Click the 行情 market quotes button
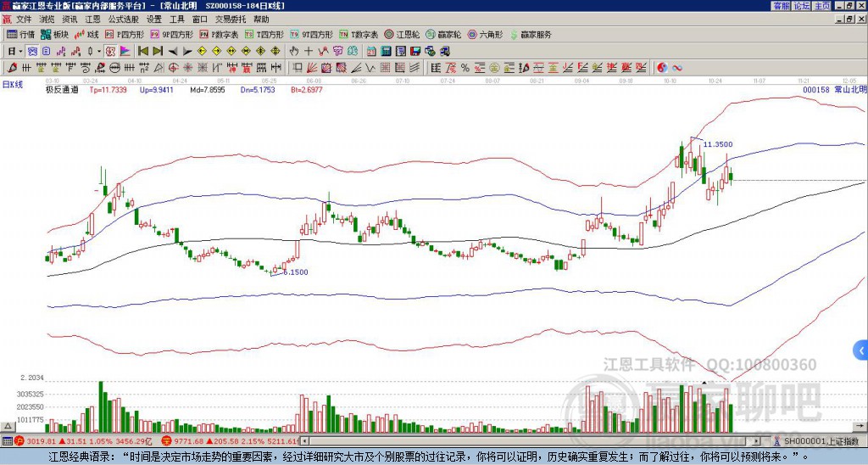Image resolution: width=868 pixels, height=465 pixels. [x=21, y=34]
